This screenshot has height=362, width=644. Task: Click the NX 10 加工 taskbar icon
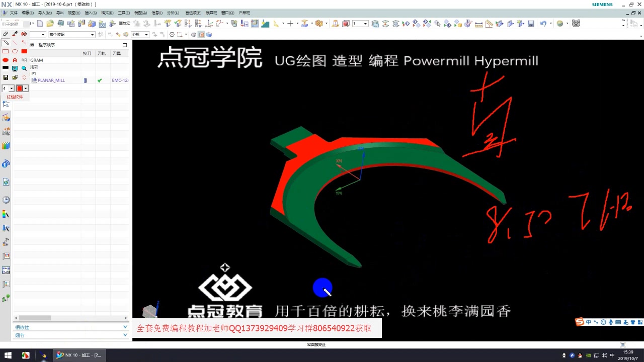78,355
